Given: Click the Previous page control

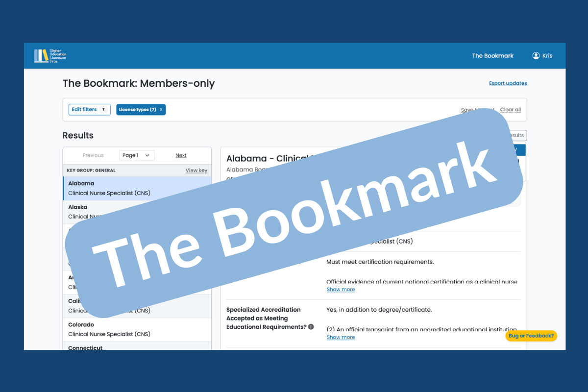Looking at the screenshot, I should (93, 155).
